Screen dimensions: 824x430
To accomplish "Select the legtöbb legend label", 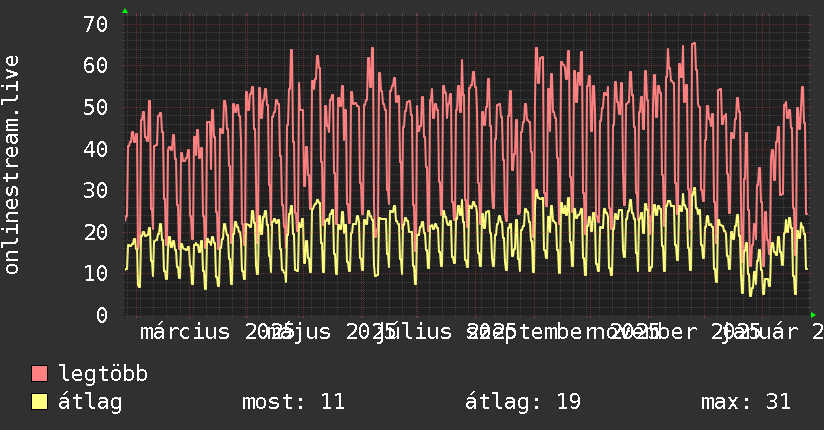I will (x=103, y=374).
